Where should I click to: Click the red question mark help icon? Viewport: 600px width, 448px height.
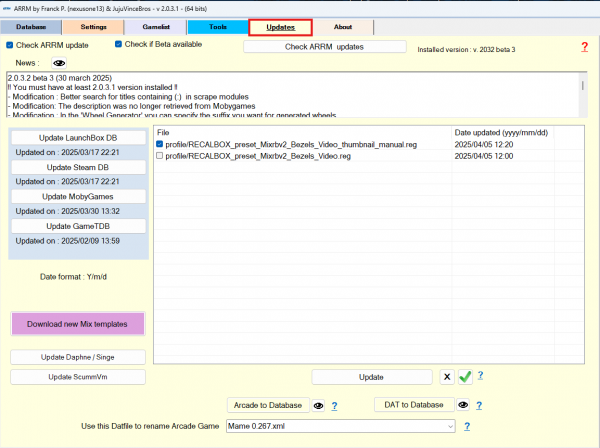tap(584, 47)
